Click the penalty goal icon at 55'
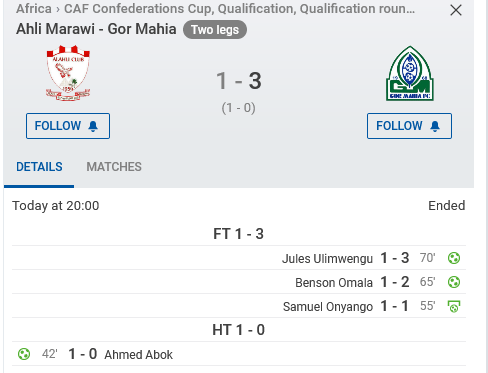Viewport: 488px width, 373px height. (x=454, y=306)
